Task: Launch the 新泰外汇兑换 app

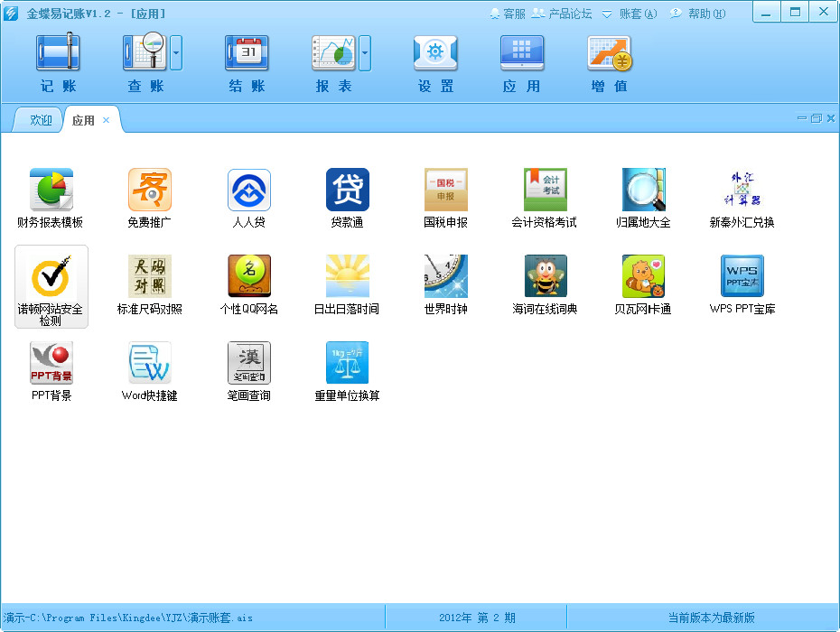Action: coord(742,198)
